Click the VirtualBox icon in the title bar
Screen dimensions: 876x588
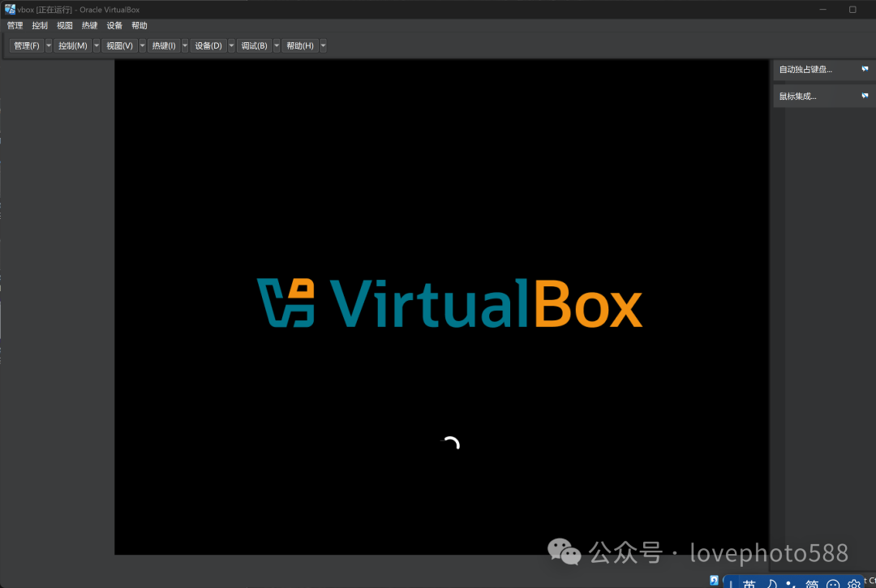(x=10, y=9)
